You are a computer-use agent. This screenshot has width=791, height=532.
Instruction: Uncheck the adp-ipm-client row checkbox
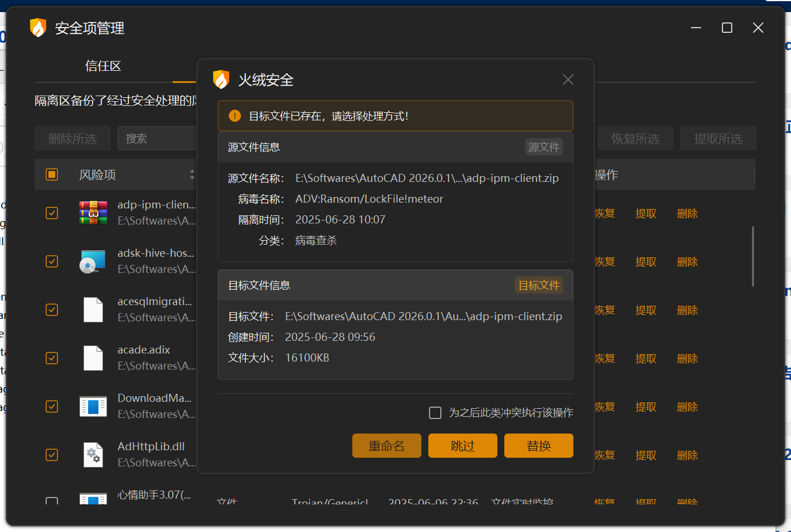click(52, 213)
